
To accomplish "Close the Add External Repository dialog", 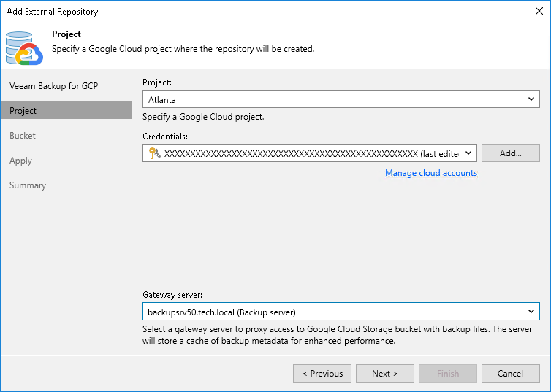I will click(x=539, y=11).
